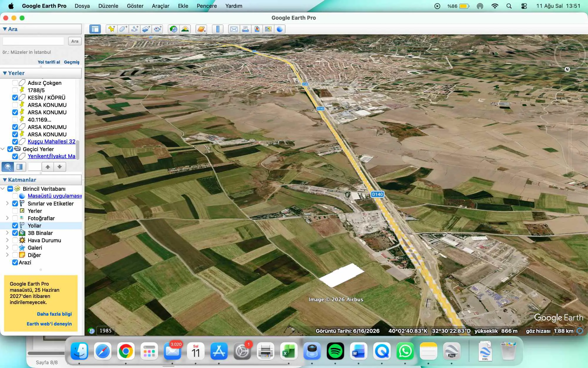Collapse the Yerler panel triangle

(5, 73)
